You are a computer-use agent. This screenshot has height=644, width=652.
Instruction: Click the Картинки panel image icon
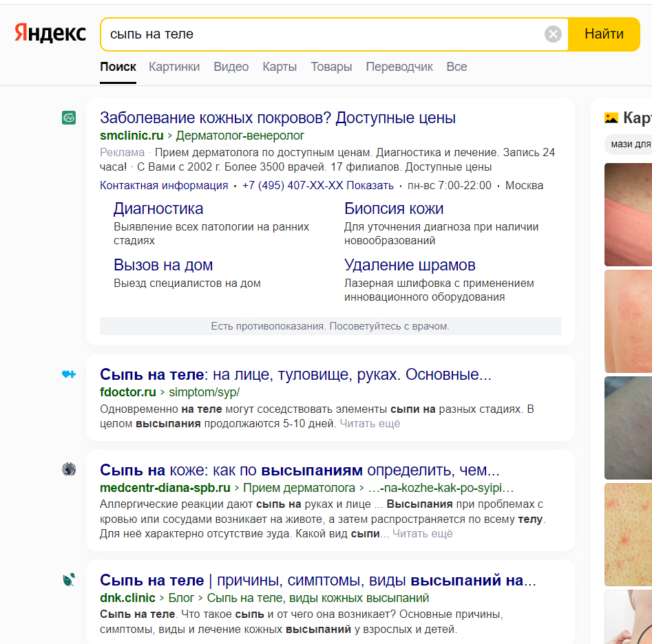click(x=611, y=118)
